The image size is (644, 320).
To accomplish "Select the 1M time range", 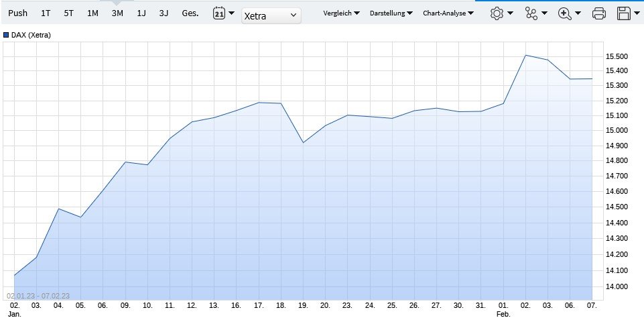I will (x=92, y=13).
